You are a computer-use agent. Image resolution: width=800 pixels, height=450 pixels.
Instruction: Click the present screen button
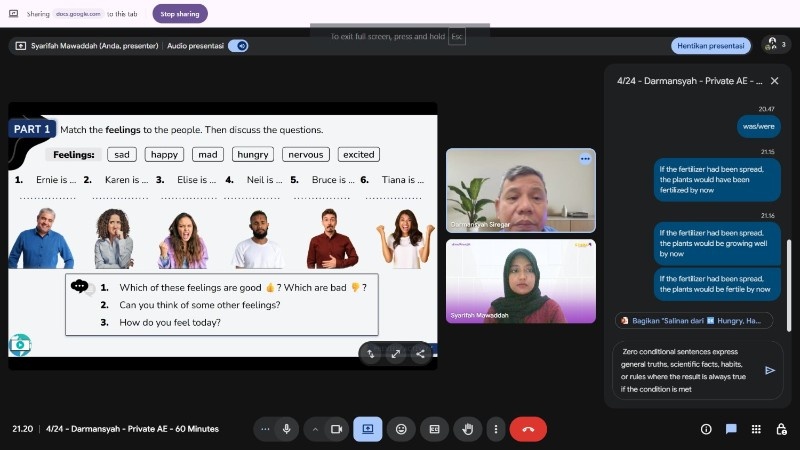pyautogui.click(x=368, y=429)
